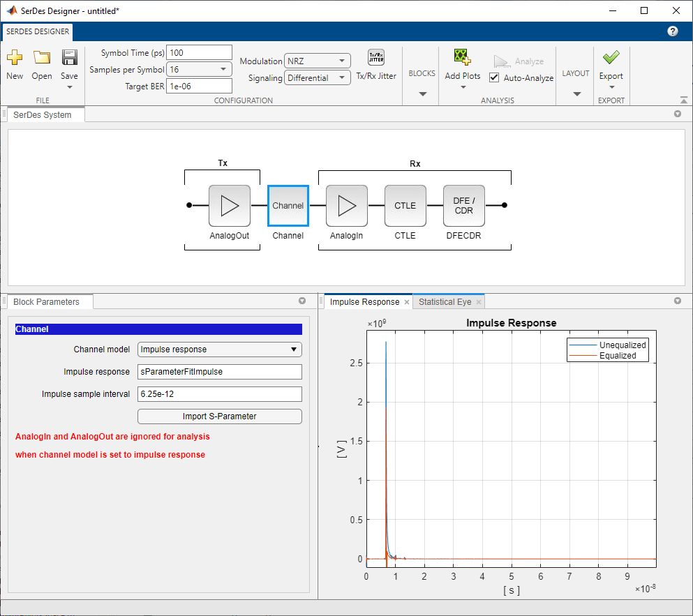Click the New file icon
Image resolution: width=693 pixels, height=616 pixels.
15,57
